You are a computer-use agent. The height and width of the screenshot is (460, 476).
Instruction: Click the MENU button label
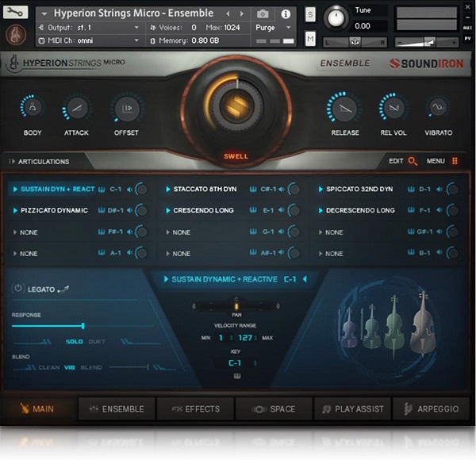coord(436,161)
